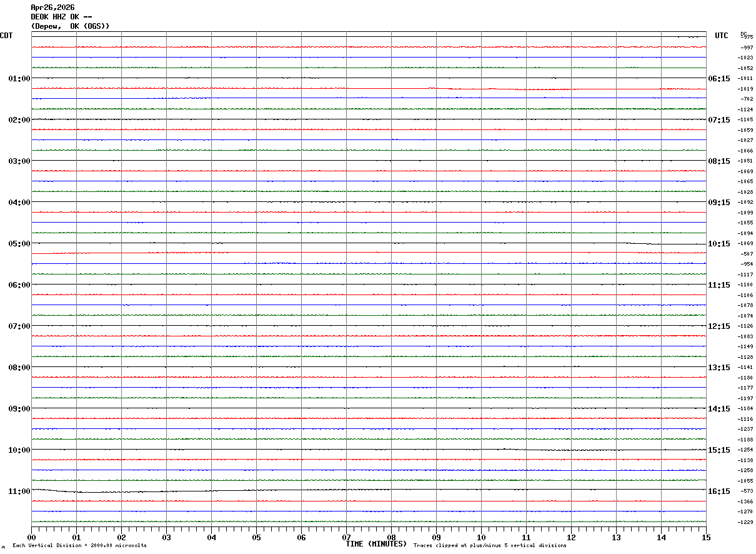The image size is (756, 554).
Task: Click the DC offset value -1117
Action: click(746, 274)
